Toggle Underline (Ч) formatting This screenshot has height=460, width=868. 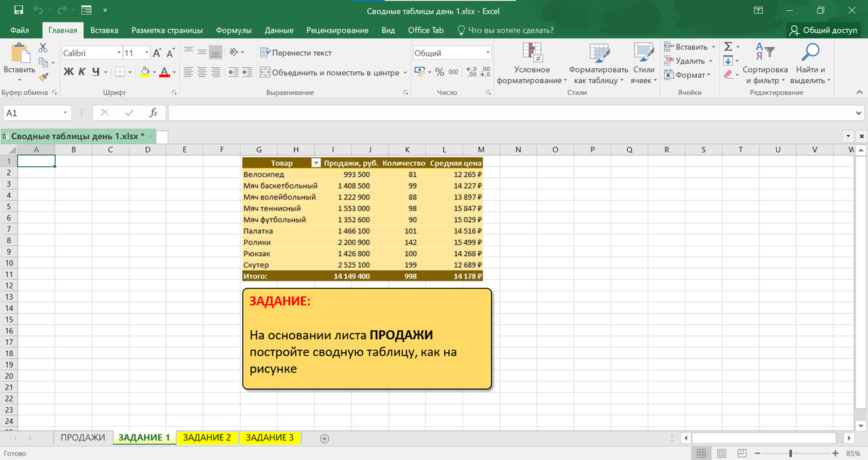[95, 72]
